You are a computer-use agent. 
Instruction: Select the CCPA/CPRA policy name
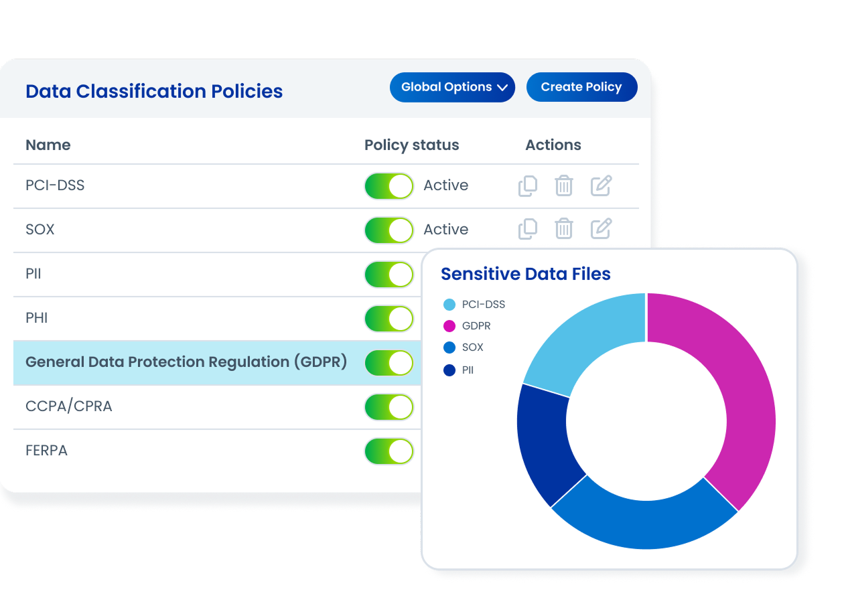pyautogui.click(x=69, y=406)
